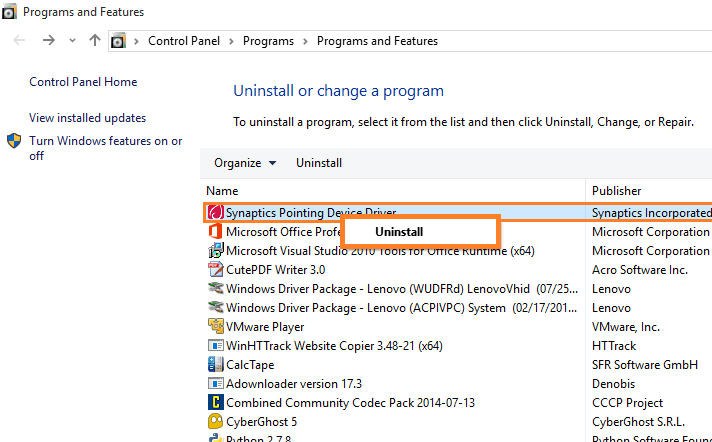
Task: Open the recent locations dropdown arrow
Action: pos(73,41)
